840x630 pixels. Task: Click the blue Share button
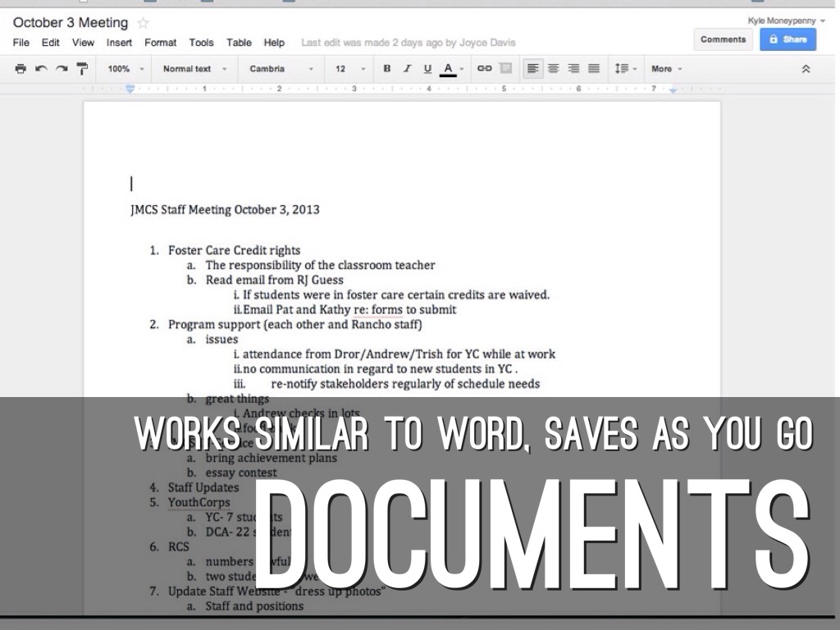pos(787,39)
